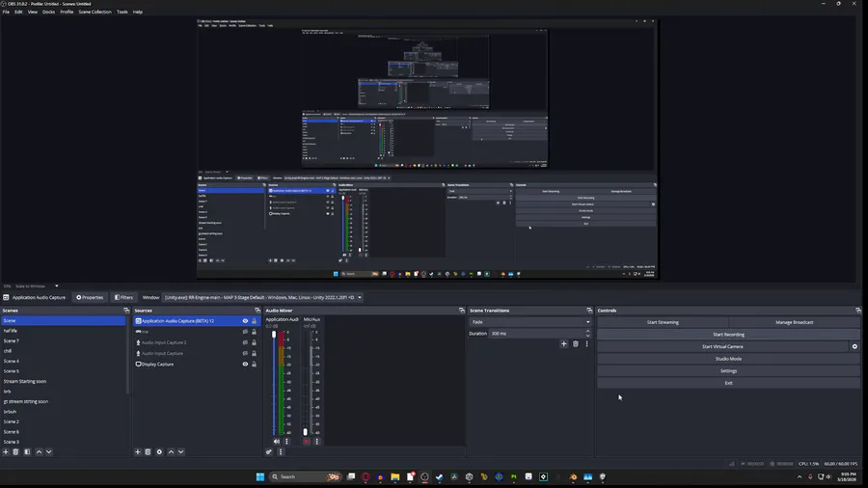Image resolution: width=868 pixels, height=488 pixels.
Task: Show the Audio Input Capture 2 source
Action: 245,342
